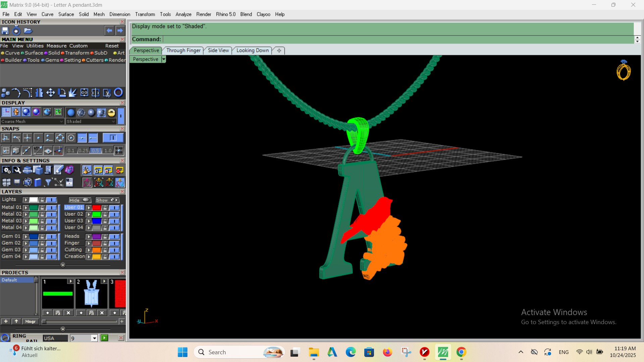Click Reset in the Main Menu
Image resolution: width=644 pixels, height=362 pixels.
click(112, 46)
